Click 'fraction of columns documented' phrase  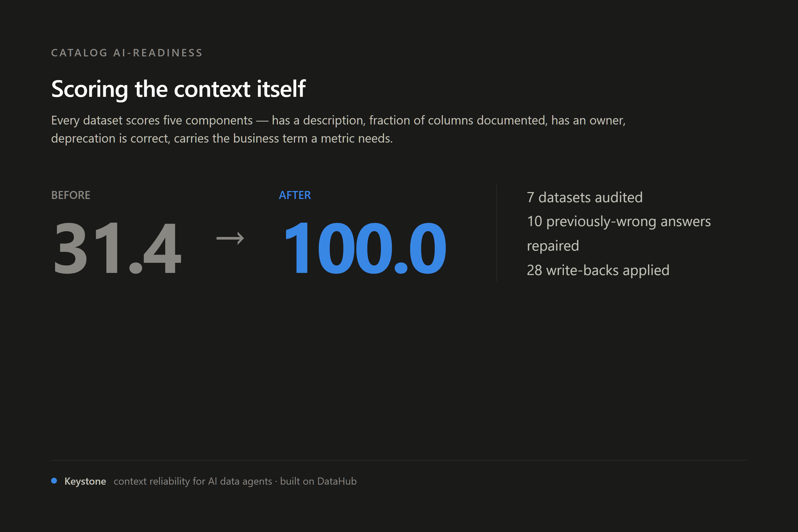457,120
